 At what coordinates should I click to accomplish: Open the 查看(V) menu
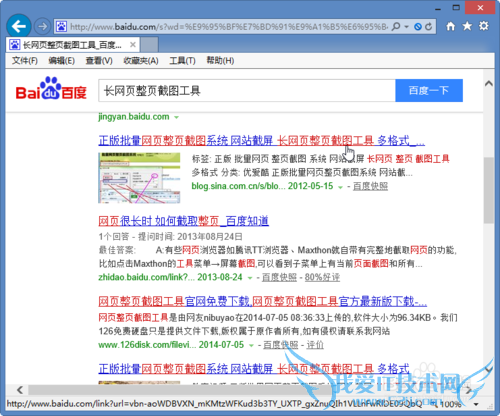[99, 61]
